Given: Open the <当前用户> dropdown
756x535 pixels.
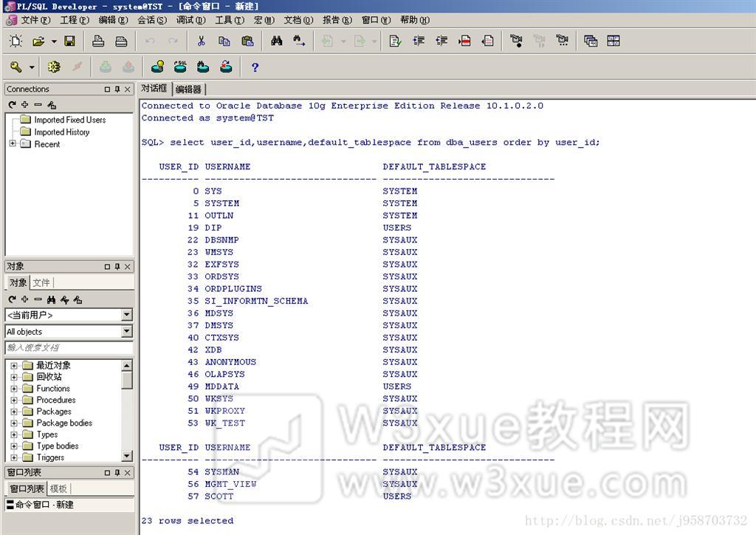Looking at the screenshot, I should point(127,315).
